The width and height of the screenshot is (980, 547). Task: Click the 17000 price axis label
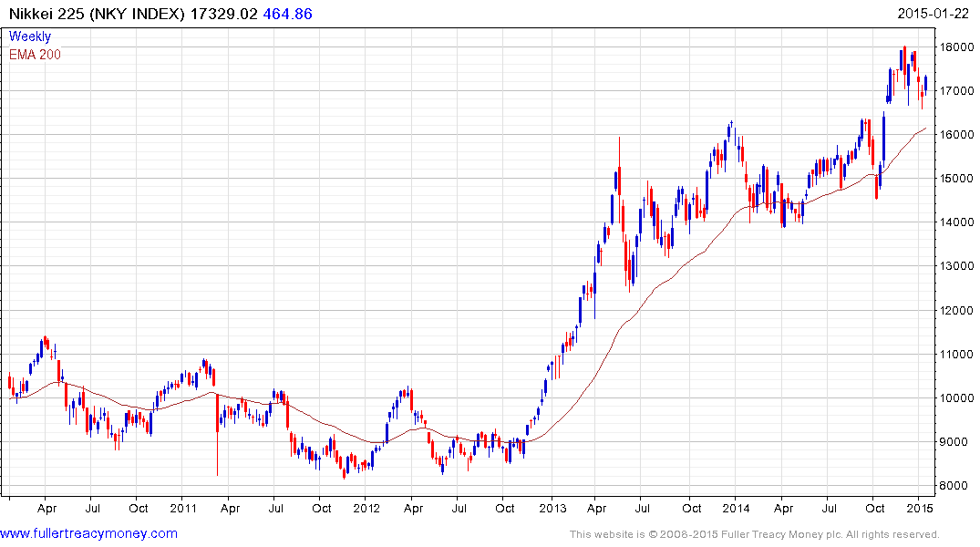[x=957, y=90]
